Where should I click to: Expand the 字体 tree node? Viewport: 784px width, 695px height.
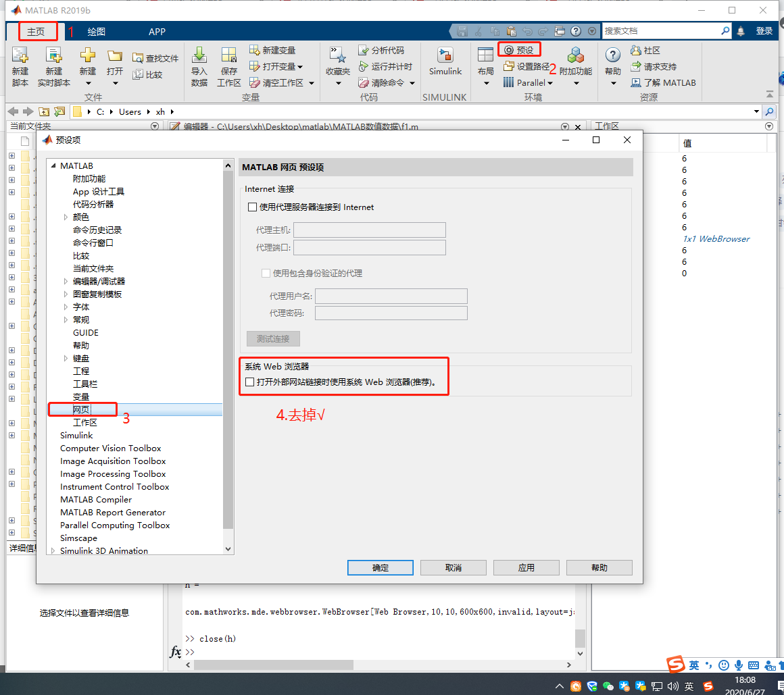(x=66, y=307)
